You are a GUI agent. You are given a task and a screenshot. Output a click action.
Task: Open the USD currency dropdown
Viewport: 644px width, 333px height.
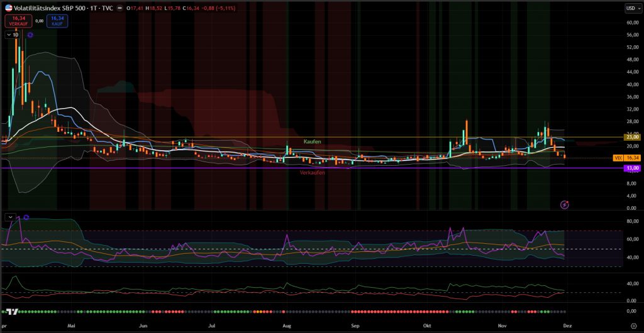[630, 8]
